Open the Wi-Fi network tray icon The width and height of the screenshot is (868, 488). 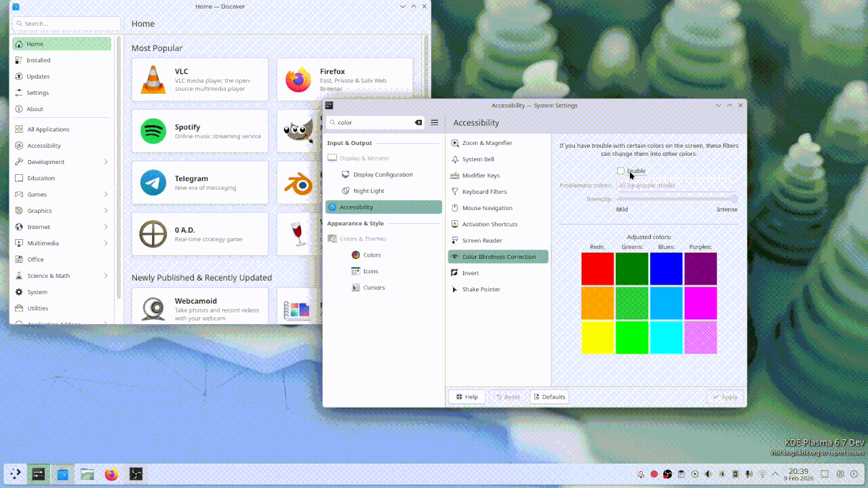point(762,474)
